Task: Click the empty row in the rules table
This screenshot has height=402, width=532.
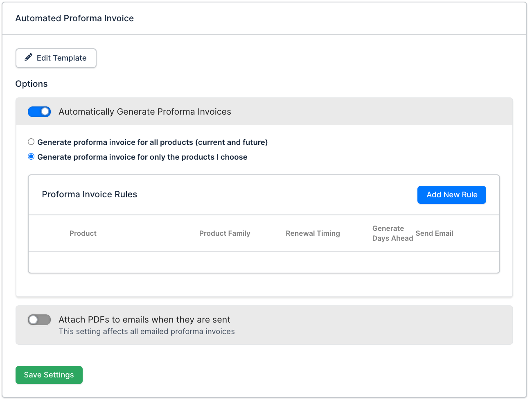Action: 264,262
